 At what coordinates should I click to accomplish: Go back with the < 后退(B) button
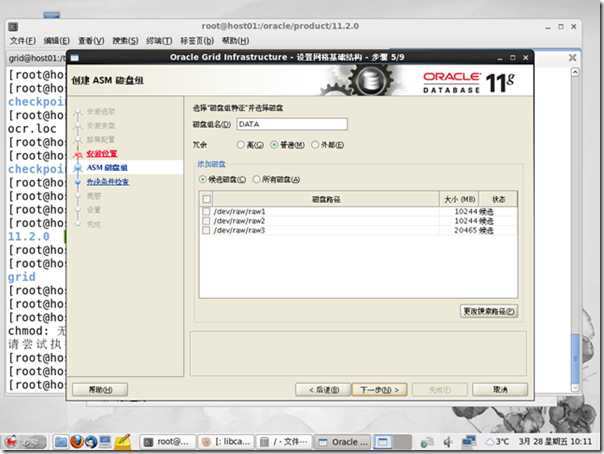click(323, 390)
